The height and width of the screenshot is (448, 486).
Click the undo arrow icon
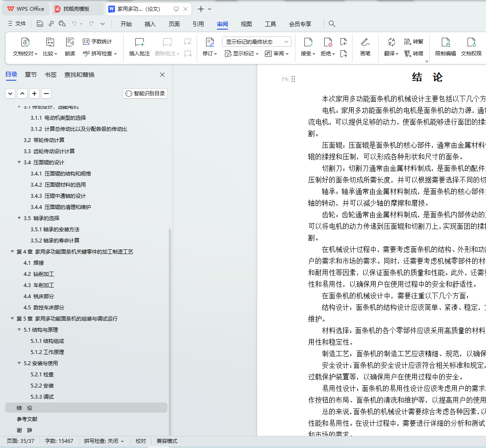point(74,24)
